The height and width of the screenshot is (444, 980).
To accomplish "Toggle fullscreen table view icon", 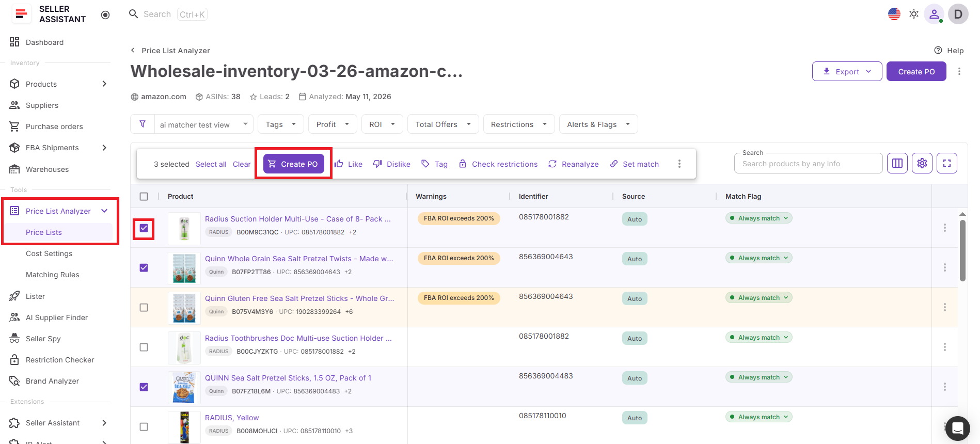I will [947, 163].
